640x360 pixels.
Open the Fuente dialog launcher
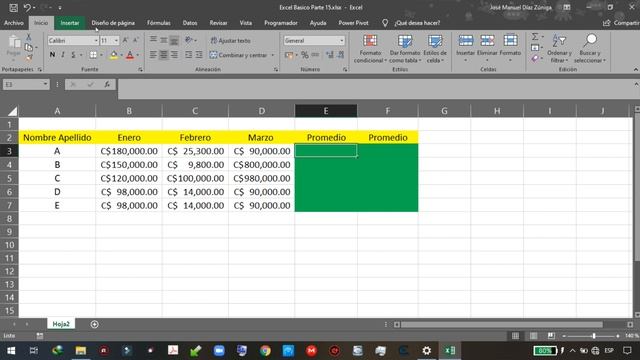click(140, 70)
